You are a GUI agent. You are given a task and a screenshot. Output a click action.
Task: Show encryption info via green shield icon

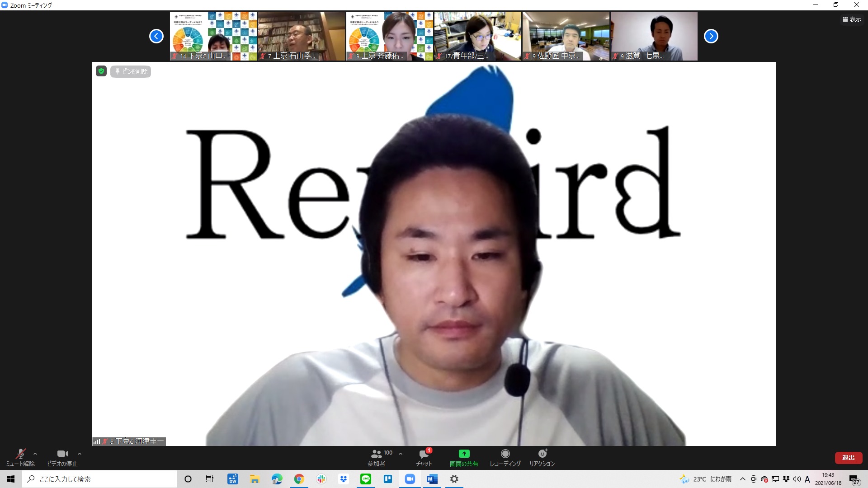tap(101, 71)
